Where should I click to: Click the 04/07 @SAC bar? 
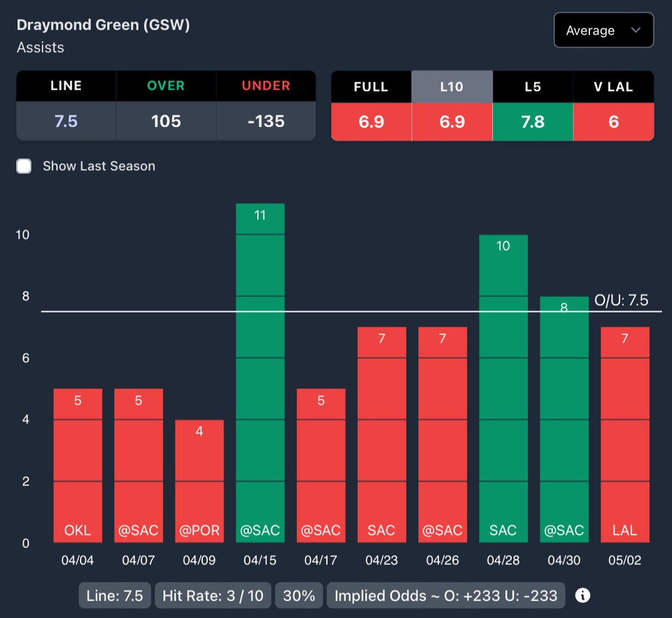[138, 465]
